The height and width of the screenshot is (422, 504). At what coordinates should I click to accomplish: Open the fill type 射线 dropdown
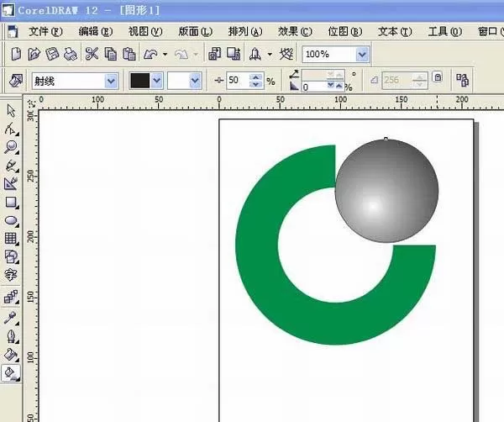coord(111,81)
